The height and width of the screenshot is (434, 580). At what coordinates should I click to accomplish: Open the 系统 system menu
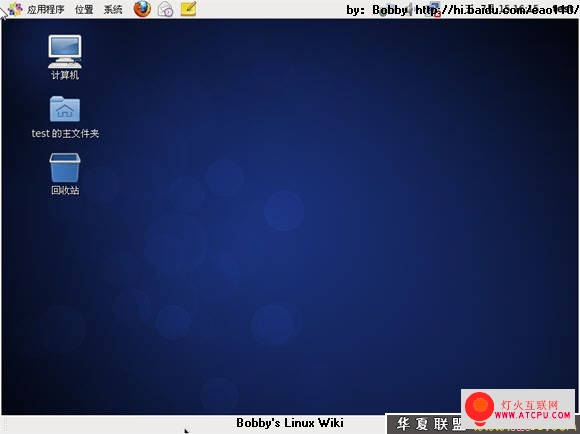click(113, 9)
